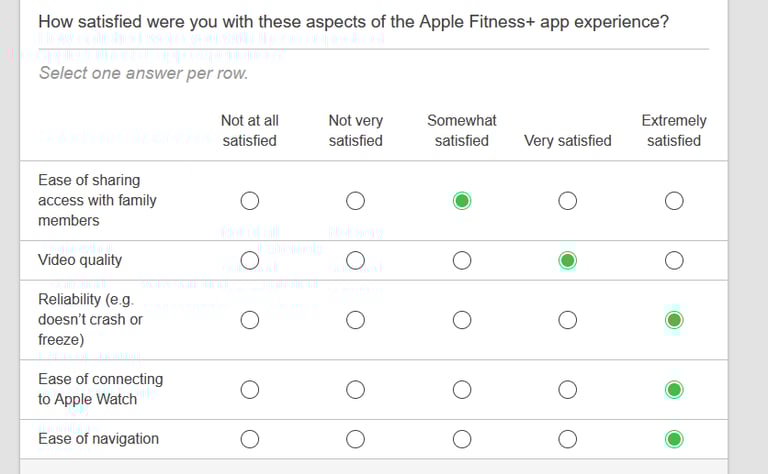768x474 pixels.
Task: Select Not very satisfied for Ease of navigation
Action: (x=356, y=439)
